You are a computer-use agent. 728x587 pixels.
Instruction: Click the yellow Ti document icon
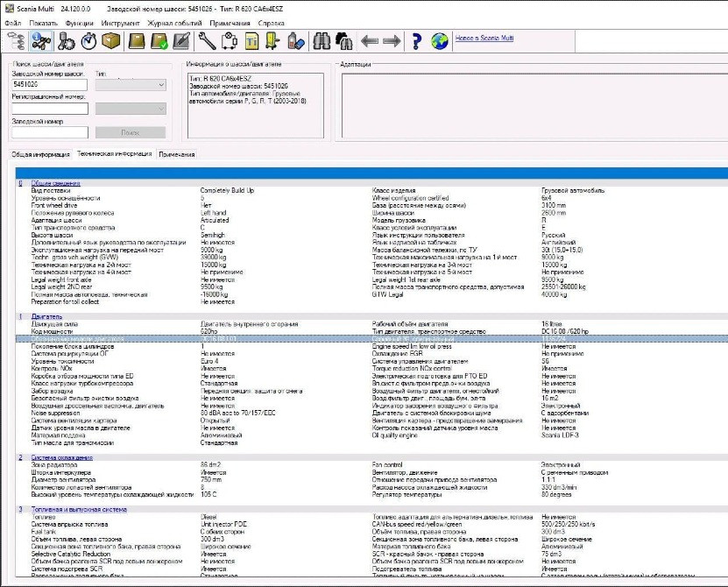[x=251, y=41]
